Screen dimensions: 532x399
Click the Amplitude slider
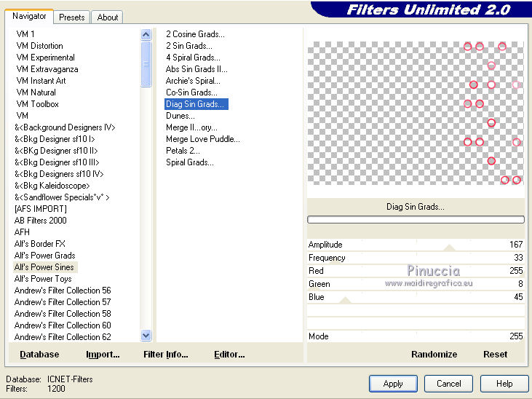416,245
